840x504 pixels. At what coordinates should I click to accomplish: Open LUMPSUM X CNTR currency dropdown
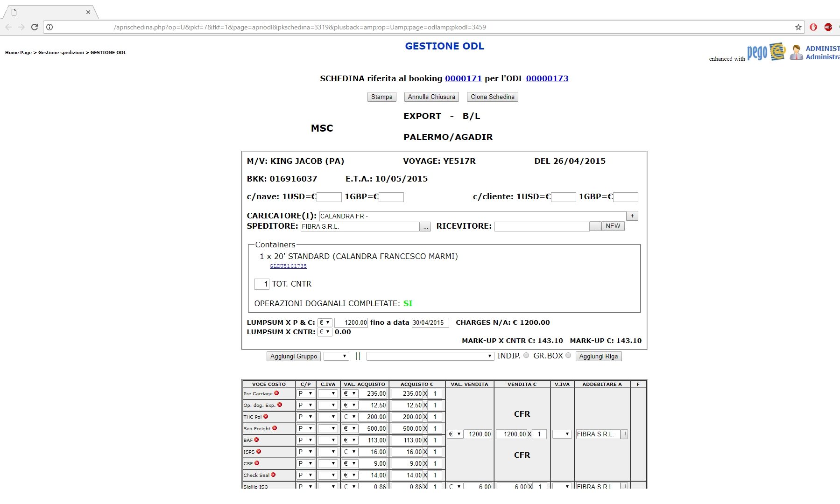(325, 332)
